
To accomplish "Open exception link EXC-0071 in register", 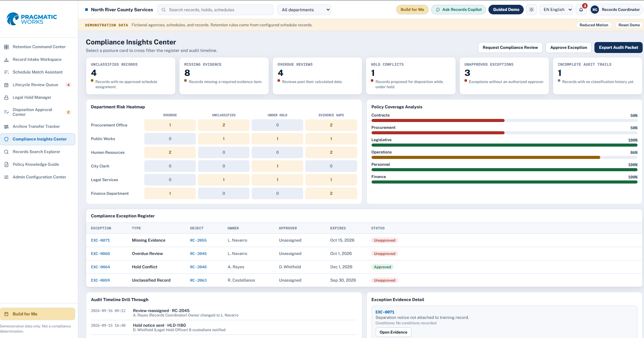I will [100, 240].
